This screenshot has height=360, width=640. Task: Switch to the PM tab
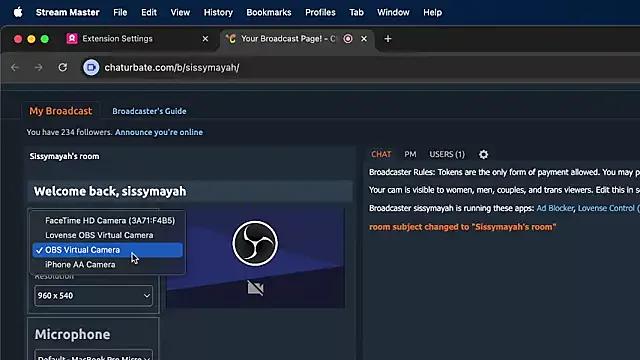(410, 154)
